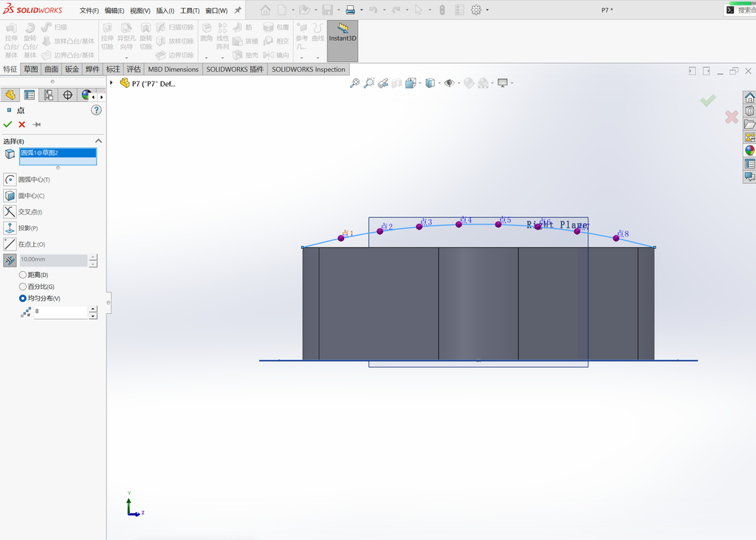Increase the point count with up spinner

point(93,309)
